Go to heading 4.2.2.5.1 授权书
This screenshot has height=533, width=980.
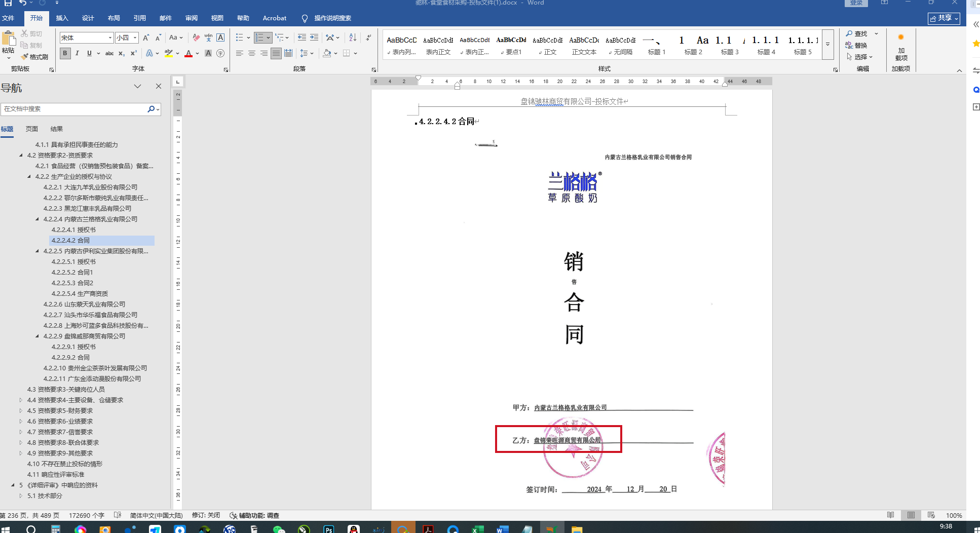point(73,262)
